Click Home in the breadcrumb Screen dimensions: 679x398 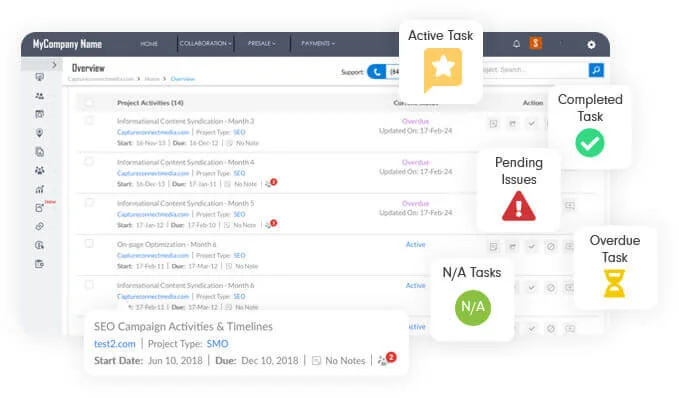152,79
